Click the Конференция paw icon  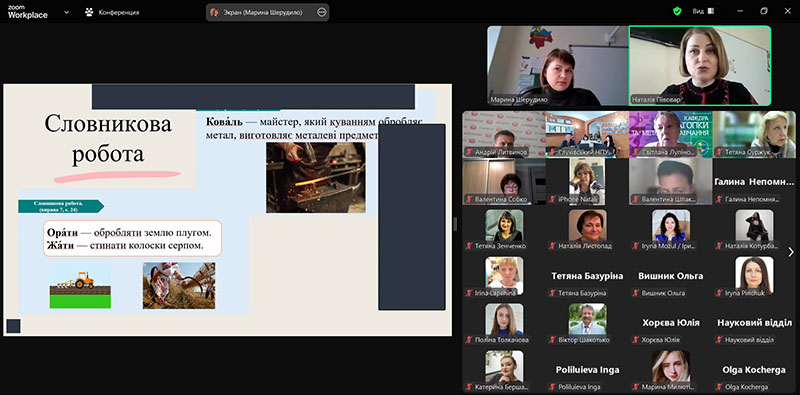pos(90,12)
